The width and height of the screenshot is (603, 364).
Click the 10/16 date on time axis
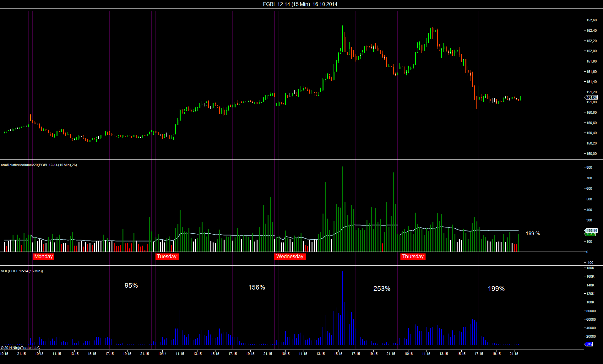coord(409,354)
